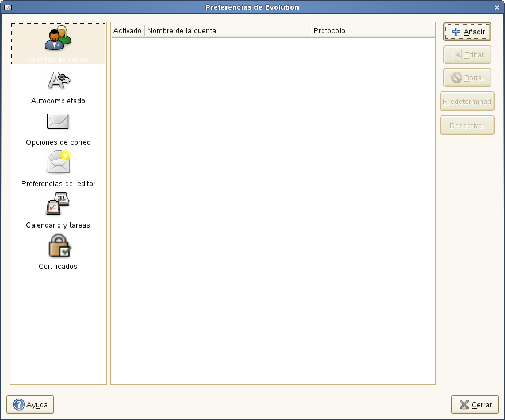This screenshot has height=420, width=505.
Task: Click the Desactivar button
Action: (467, 125)
